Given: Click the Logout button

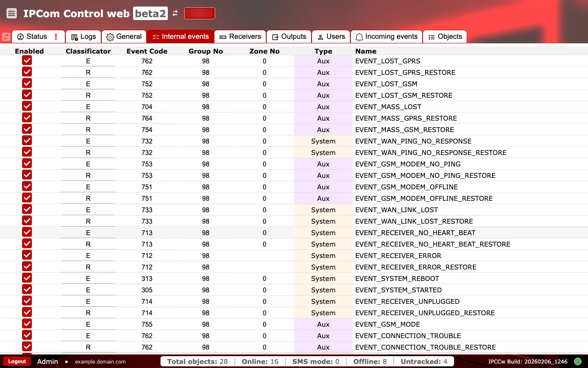Looking at the screenshot, I should pyautogui.click(x=17, y=361).
